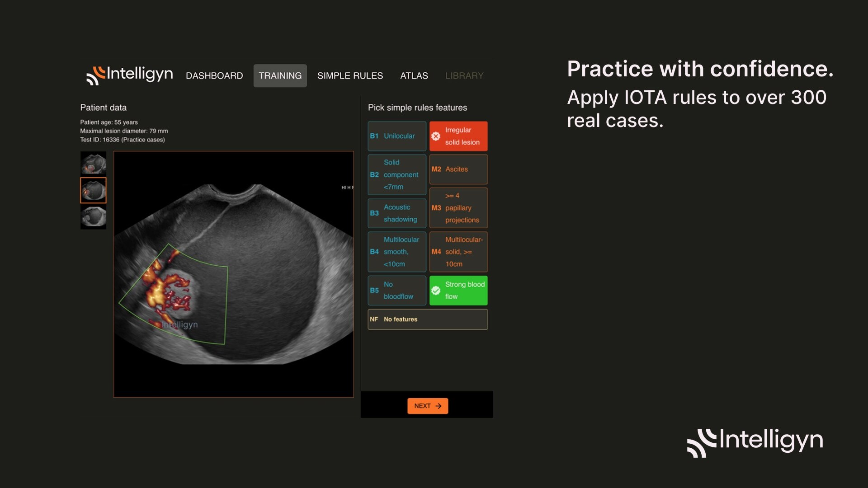Select B4 Multilocular smooth <10cm
The width and height of the screenshot is (868, 488).
click(396, 252)
